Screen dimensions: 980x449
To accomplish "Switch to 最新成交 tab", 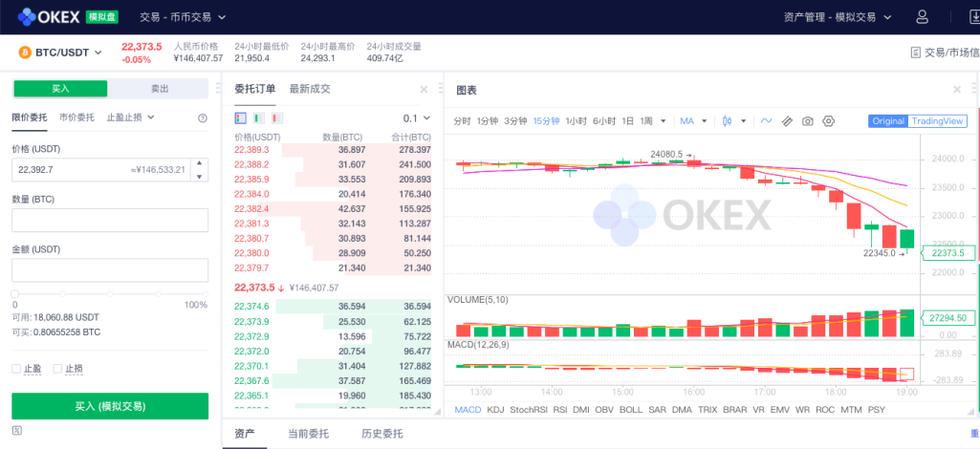I will point(310,89).
